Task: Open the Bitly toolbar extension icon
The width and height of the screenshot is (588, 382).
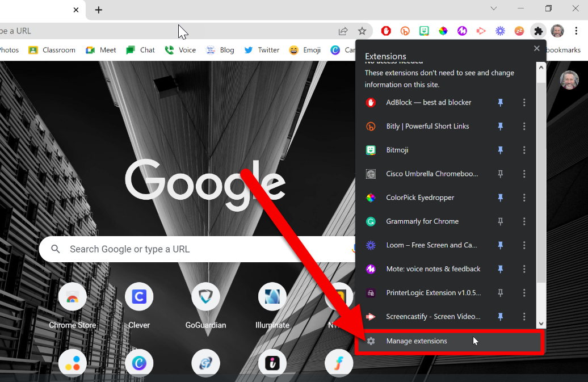Action: click(405, 31)
